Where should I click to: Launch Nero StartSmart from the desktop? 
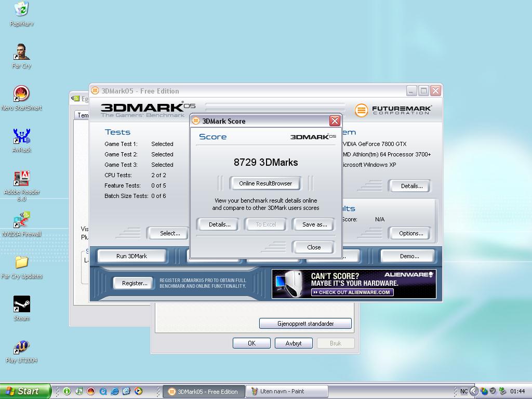(x=21, y=98)
